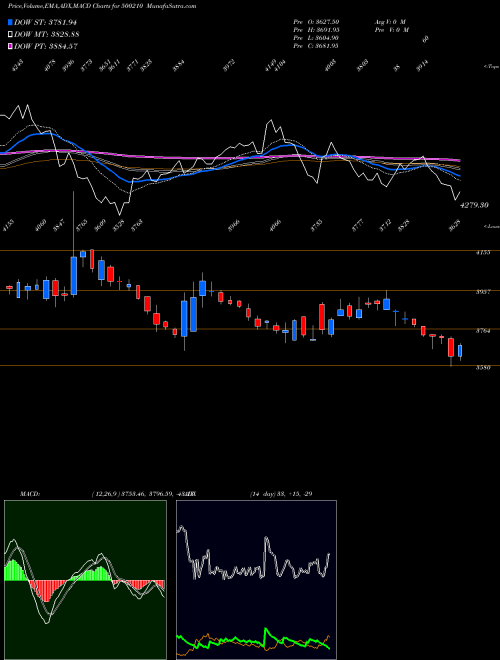
Task: Click the Lows axis label at right edge
Action: coord(491,226)
